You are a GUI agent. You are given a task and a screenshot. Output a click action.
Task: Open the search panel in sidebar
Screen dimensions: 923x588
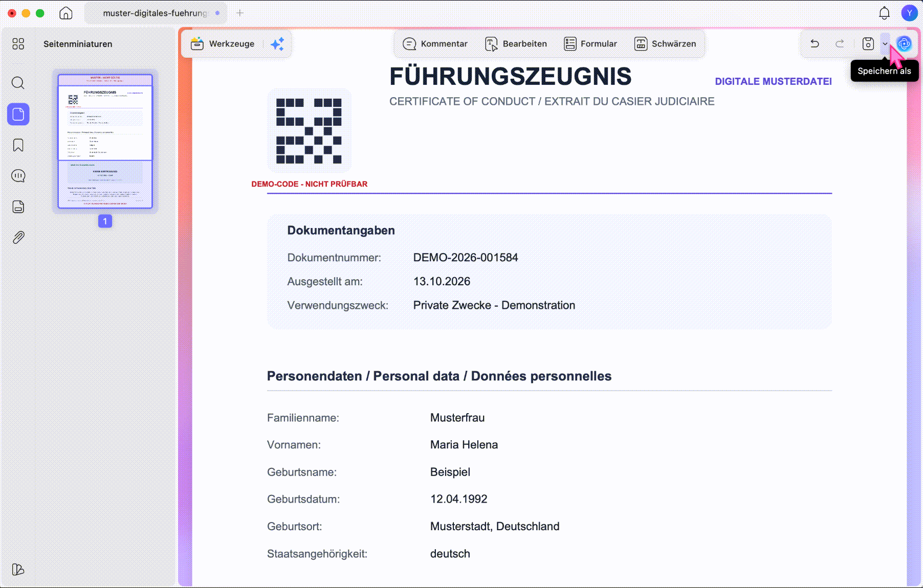click(18, 83)
